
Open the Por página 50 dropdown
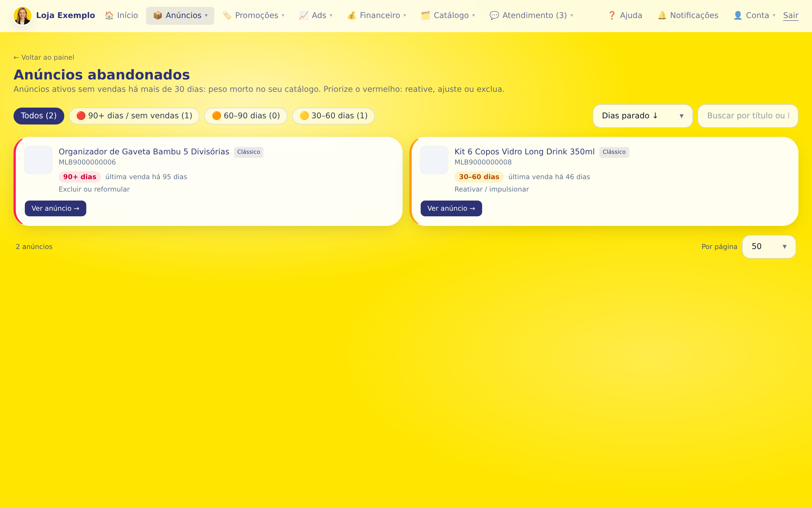click(769, 247)
